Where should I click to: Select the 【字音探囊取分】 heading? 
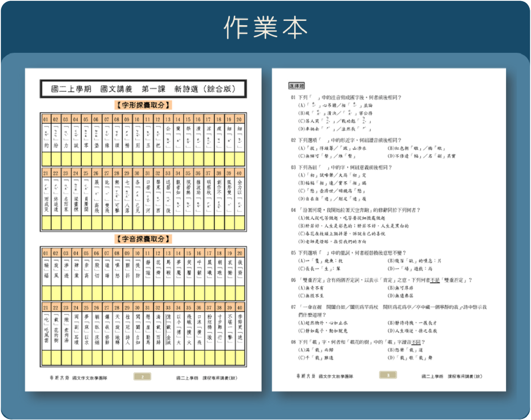pyautogui.click(x=143, y=239)
